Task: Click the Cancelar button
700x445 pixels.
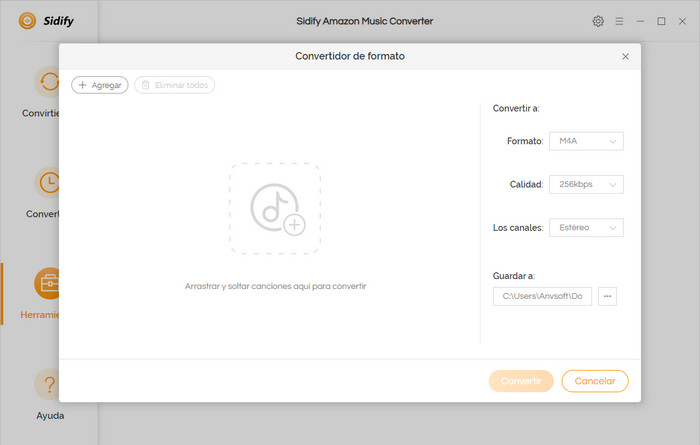Action: [595, 381]
